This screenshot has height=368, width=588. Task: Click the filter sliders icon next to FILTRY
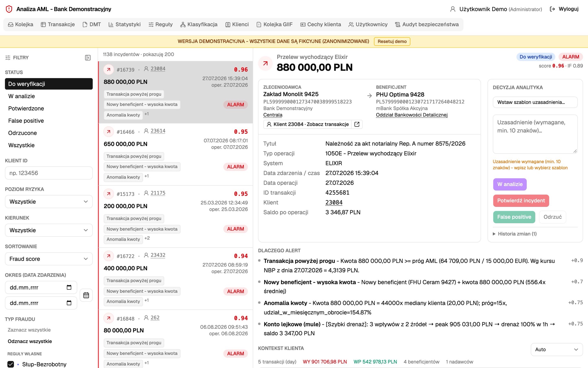8,58
